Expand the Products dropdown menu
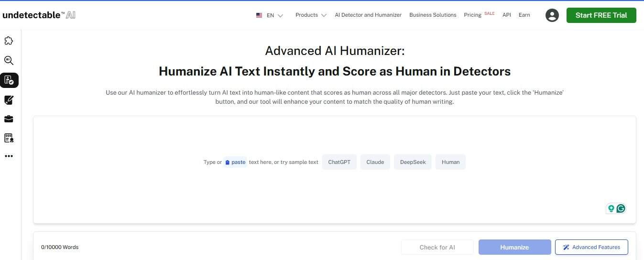 tap(311, 15)
